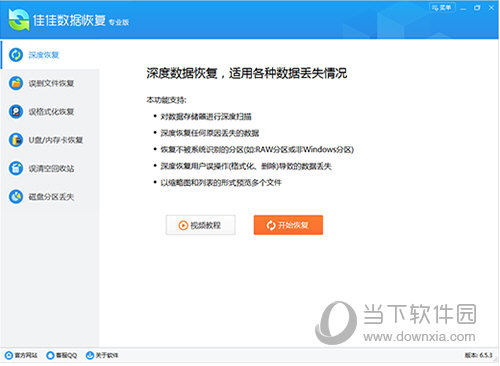Contact support via 客服QQ link

[62, 355]
